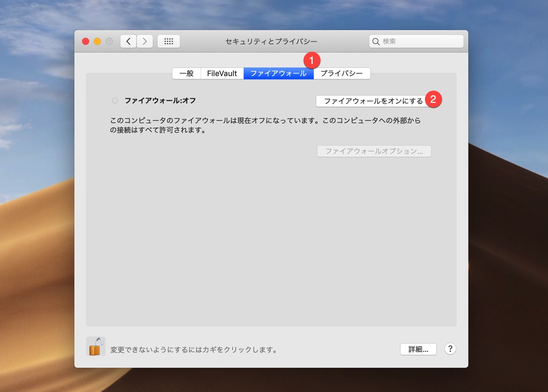Viewport: 548px width, 392px height.
Task: Click the ファイアウォールオプション... button
Action: click(374, 151)
